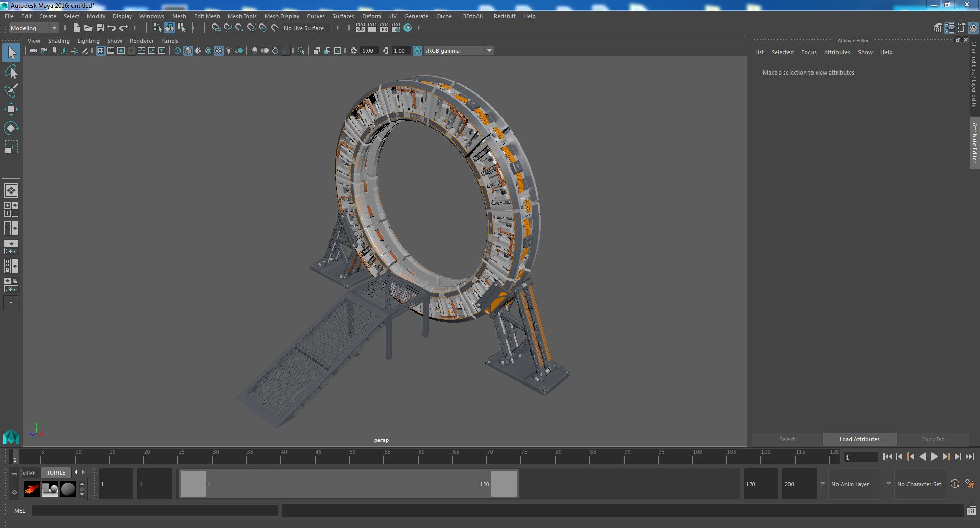The image size is (980, 528).
Task: Create a new scene
Action: (x=77, y=28)
